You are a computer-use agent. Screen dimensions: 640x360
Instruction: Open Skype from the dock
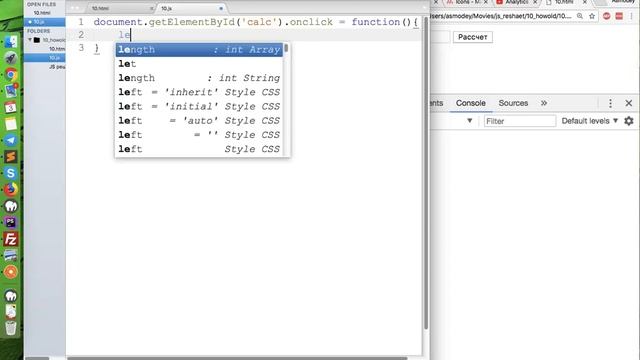11,173
